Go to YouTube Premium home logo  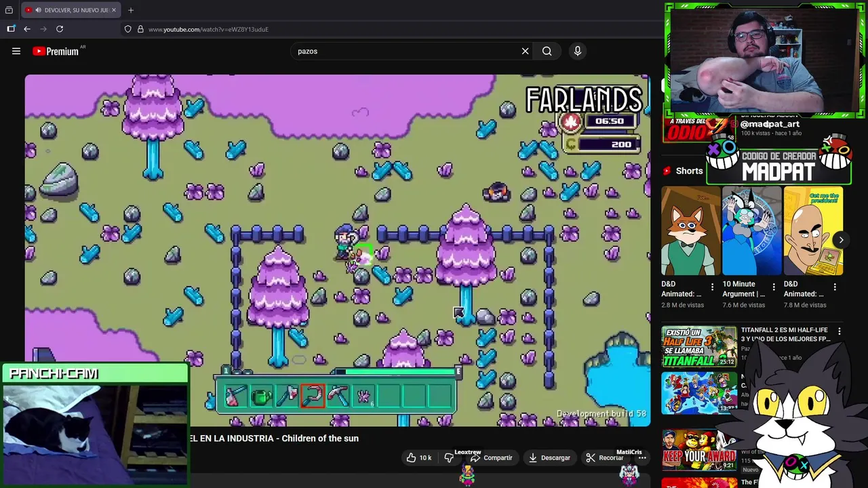[x=56, y=51]
